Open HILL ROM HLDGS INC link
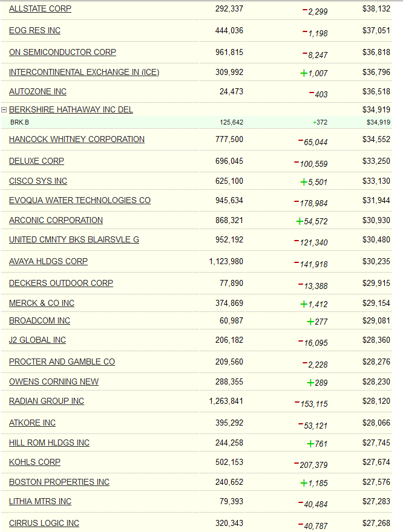 (49, 443)
